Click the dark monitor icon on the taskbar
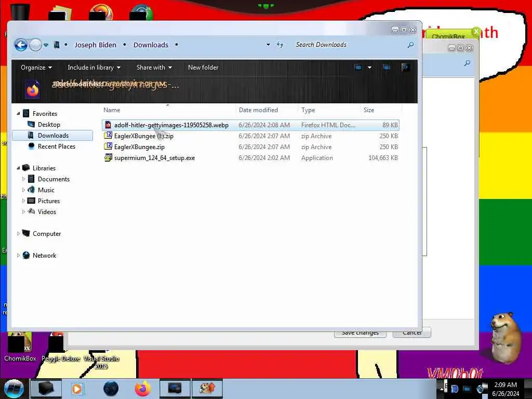The height and width of the screenshot is (399, 532). point(175,389)
